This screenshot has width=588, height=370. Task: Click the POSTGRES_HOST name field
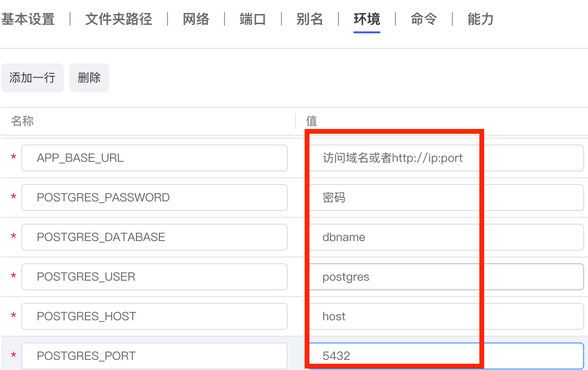pyautogui.click(x=154, y=316)
